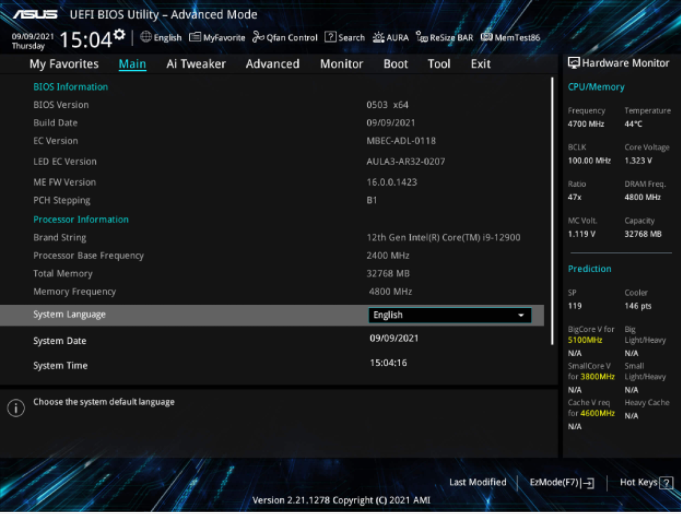681x514 pixels.
Task: Click the Total Memory row label
Action: [x=63, y=274]
